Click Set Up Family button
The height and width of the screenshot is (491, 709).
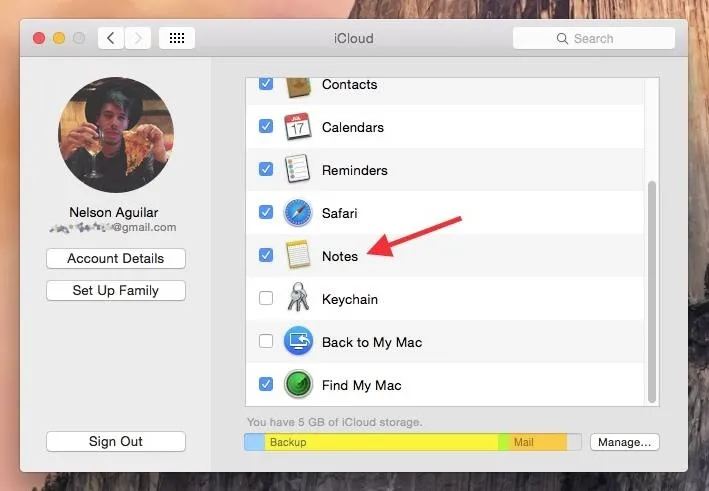pos(116,290)
